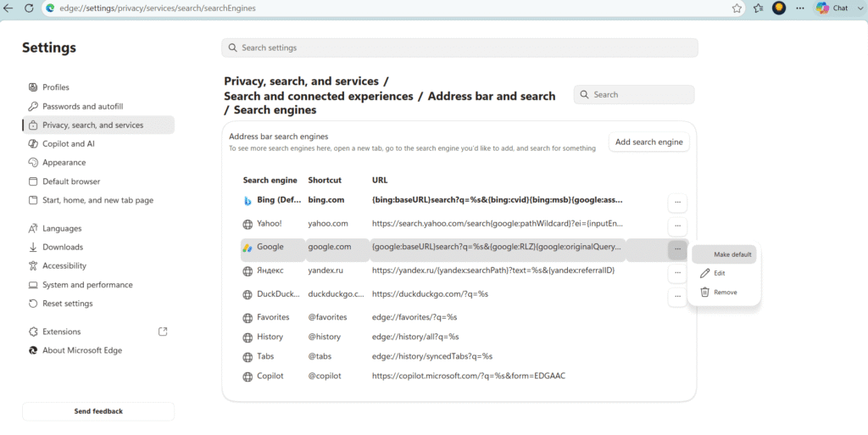868x435 pixels.
Task: Click the Copilot row globe icon
Action: click(x=248, y=376)
